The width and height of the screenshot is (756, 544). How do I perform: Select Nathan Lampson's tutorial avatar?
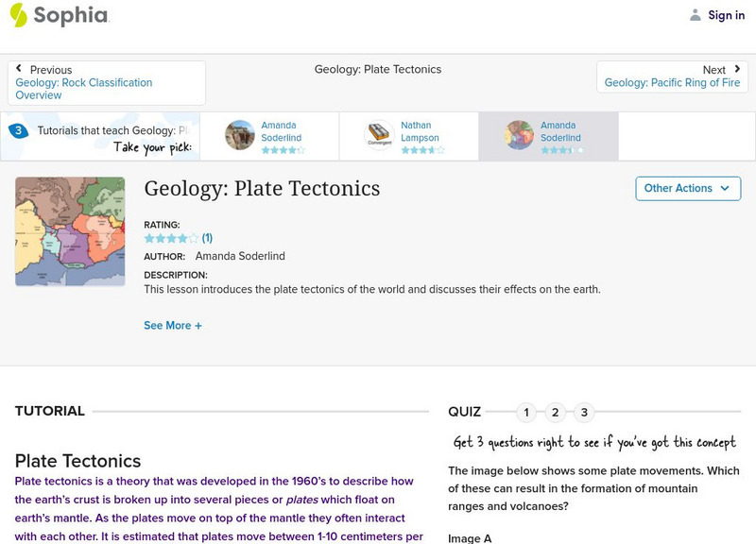pyautogui.click(x=380, y=136)
